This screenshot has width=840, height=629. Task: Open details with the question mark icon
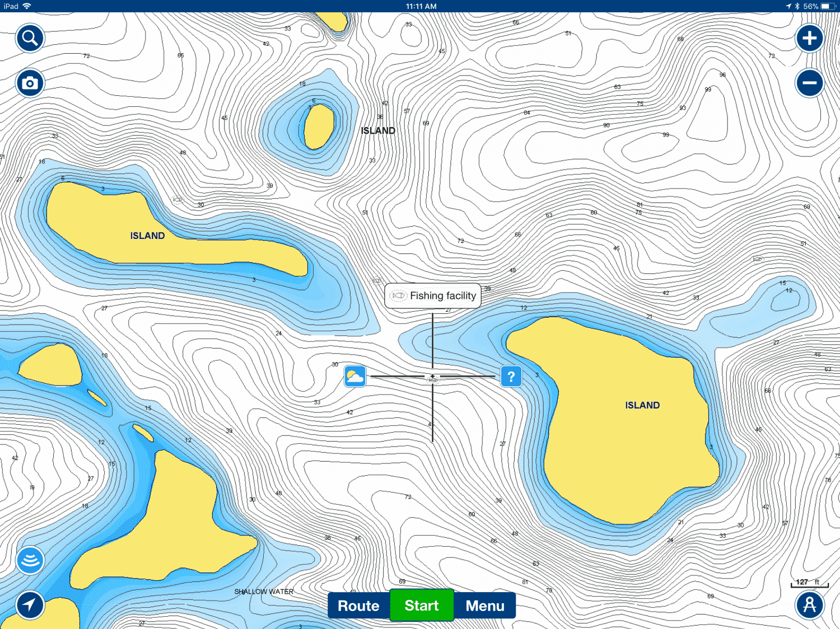coord(511,377)
